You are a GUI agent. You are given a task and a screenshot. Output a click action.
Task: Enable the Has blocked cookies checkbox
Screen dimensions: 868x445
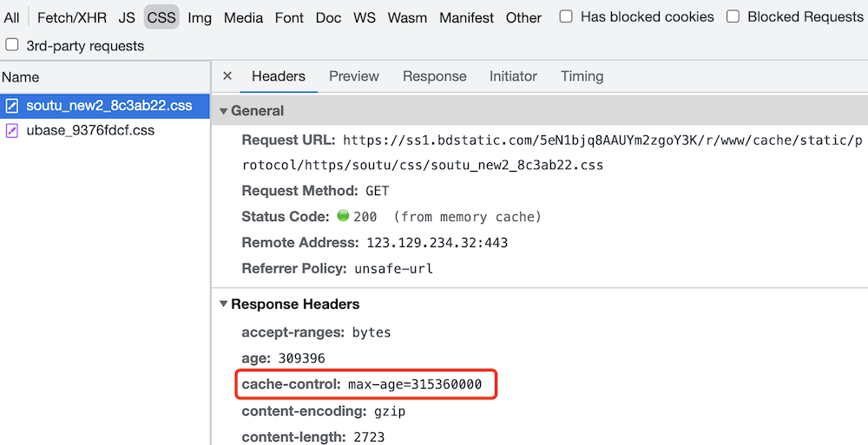coord(566,16)
